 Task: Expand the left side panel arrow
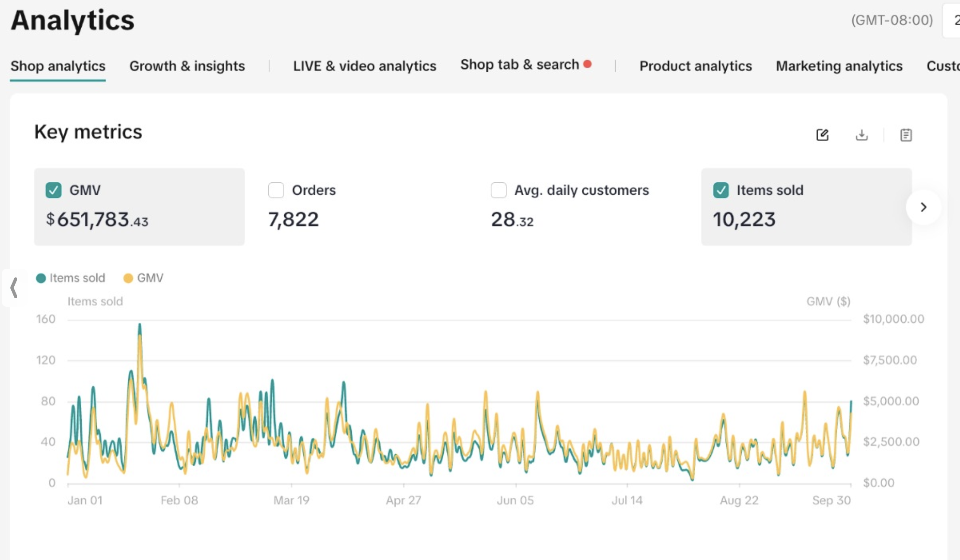click(14, 288)
